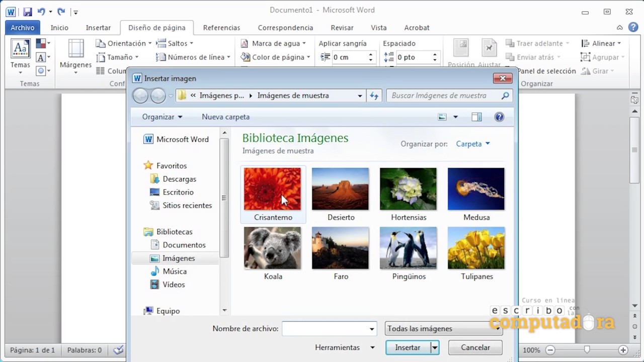Click the search magnifier in dialog
This screenshot has height=362, width=644.
(x=505, y=96)
